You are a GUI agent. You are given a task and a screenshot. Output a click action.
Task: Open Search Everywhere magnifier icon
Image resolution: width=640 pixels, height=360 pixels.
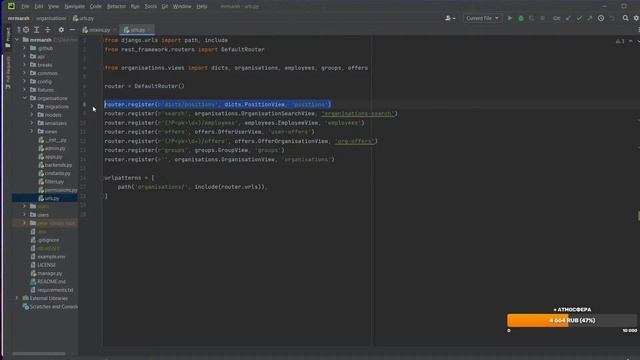coord(625,18)
